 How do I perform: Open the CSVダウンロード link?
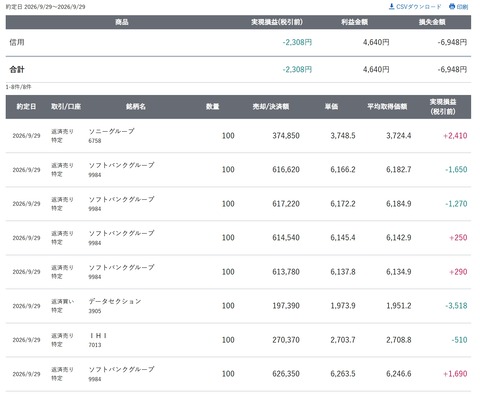[415, 7]
